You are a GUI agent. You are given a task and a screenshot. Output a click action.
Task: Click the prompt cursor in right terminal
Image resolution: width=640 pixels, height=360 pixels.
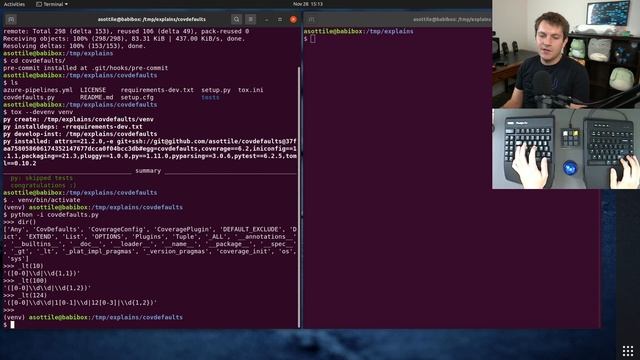click(313, 39)
